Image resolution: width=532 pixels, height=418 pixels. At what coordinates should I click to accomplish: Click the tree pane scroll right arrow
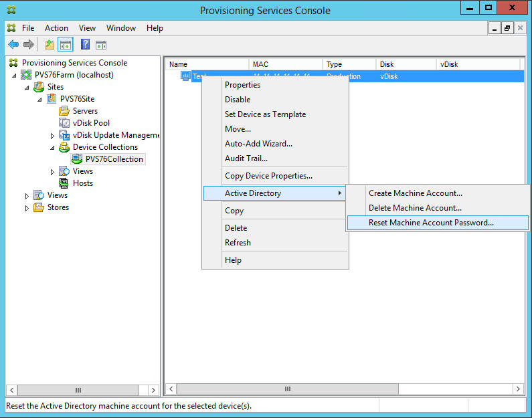[153, 390]
